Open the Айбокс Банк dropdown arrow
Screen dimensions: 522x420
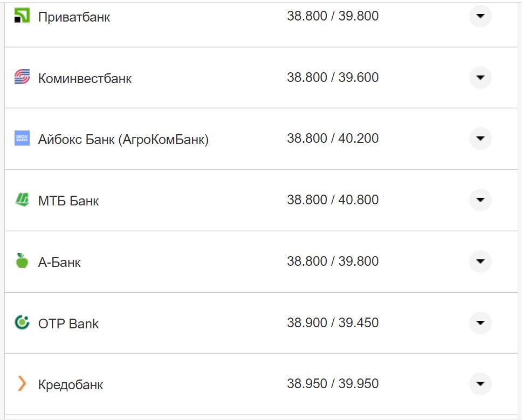(480, 139)
